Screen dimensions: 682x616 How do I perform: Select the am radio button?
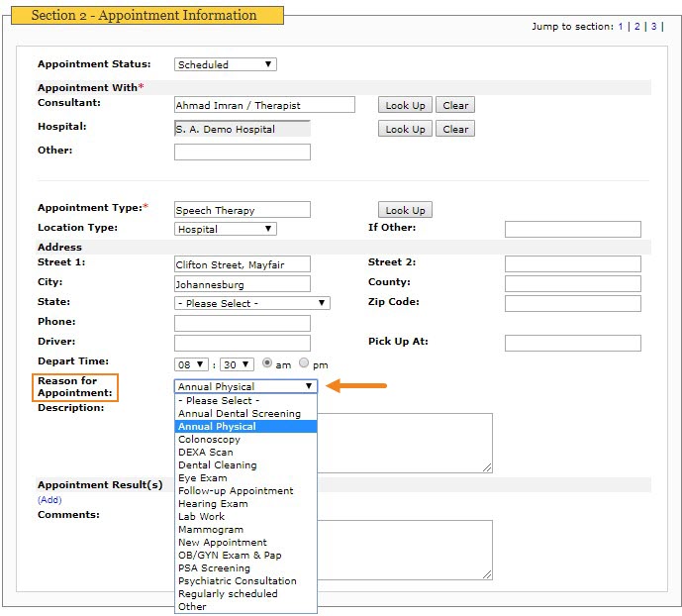click(x=267, y=362)
